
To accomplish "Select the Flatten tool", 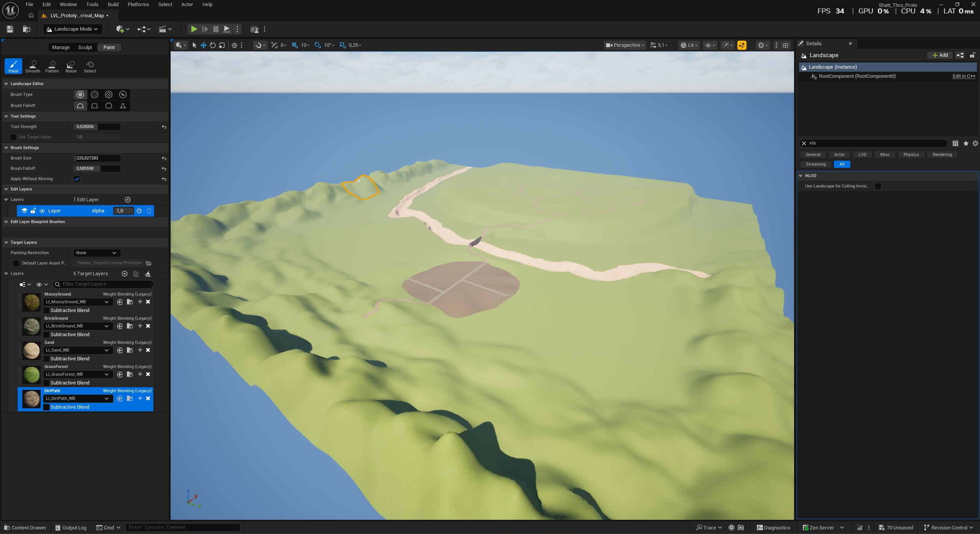I will [52, 66].
